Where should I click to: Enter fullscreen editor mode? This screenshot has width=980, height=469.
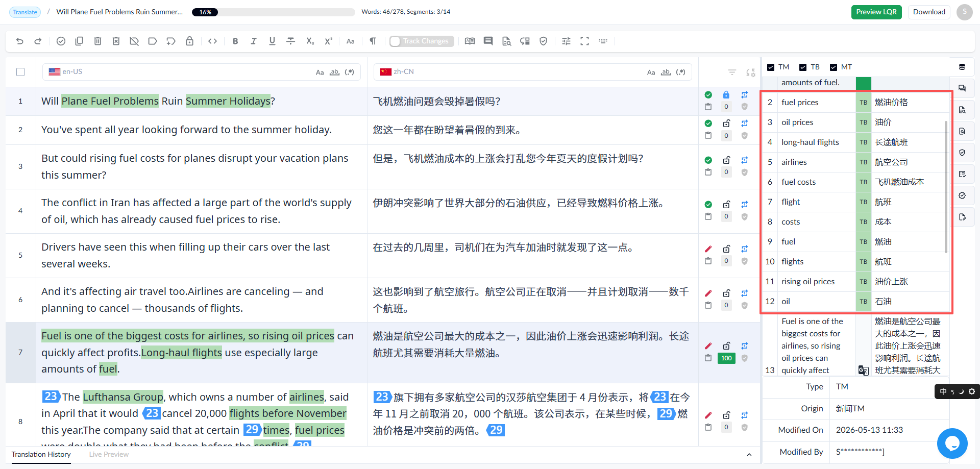pos(584,41)
